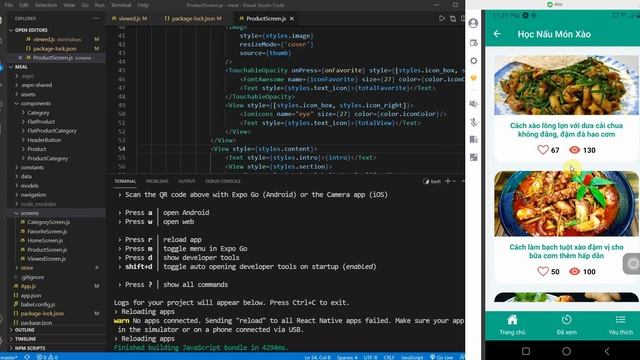Tap recipe title 'Cách xào lòng lợn'
Image resolution: width=640 pixels, height=360 pixels.
(x=566, y=130)
